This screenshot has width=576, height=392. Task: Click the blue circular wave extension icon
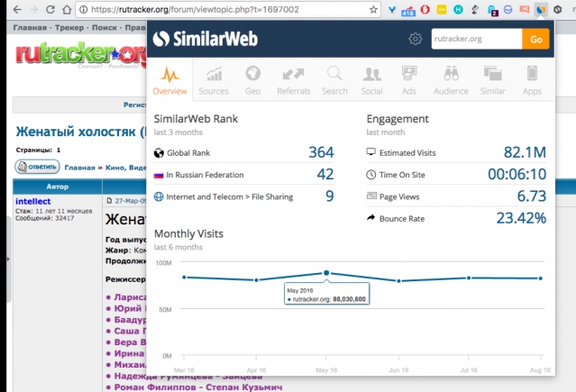508,10
